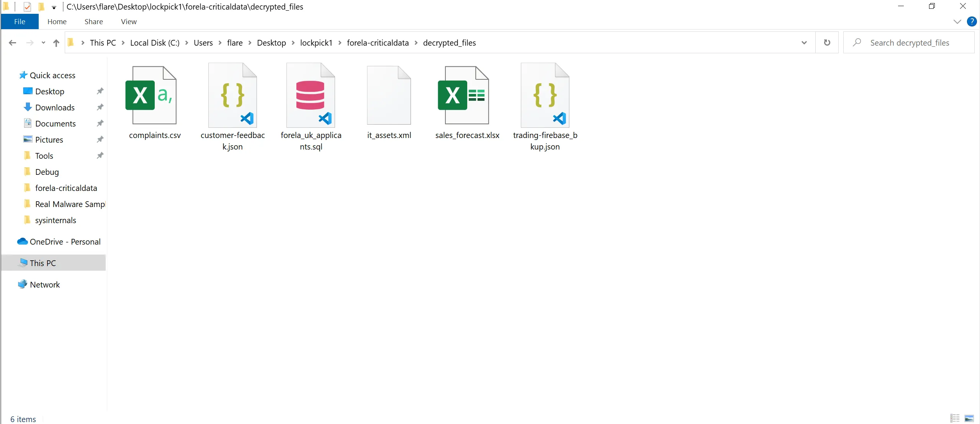
Task: Open the recent locations dropdown arrow
Action: click(x=43, y=43)
